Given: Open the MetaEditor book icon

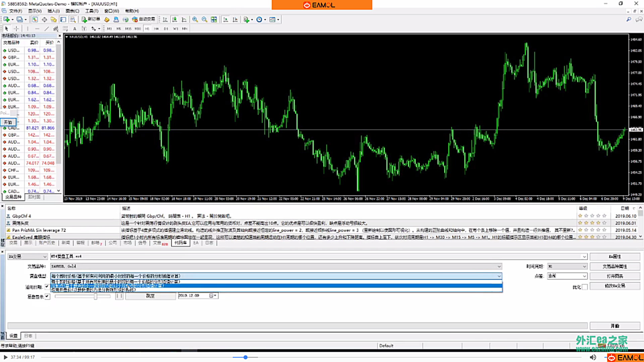Looking at the screenshot, I should tap(107, 19).
